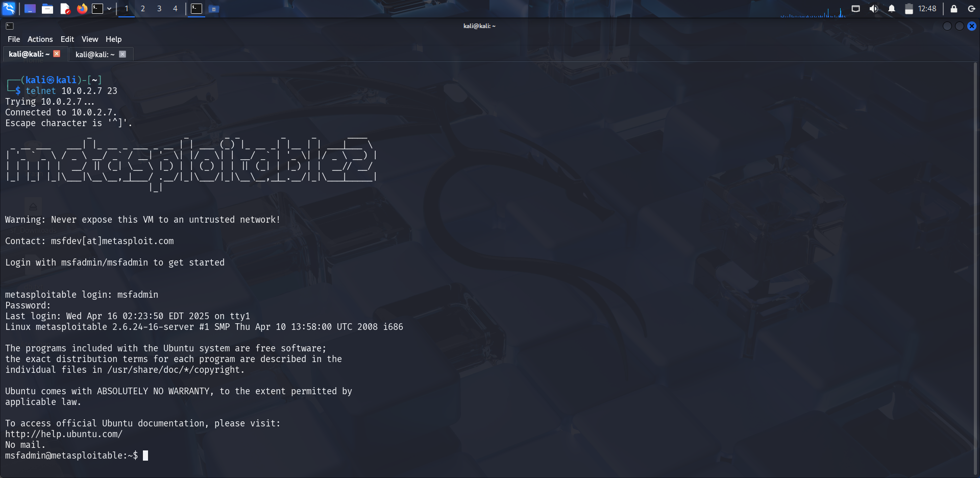The height and width of the screenshot is (478, 980).
Task: Click the 'Login with msfadmin/msfadmin' line
Action: coord(115,262)
